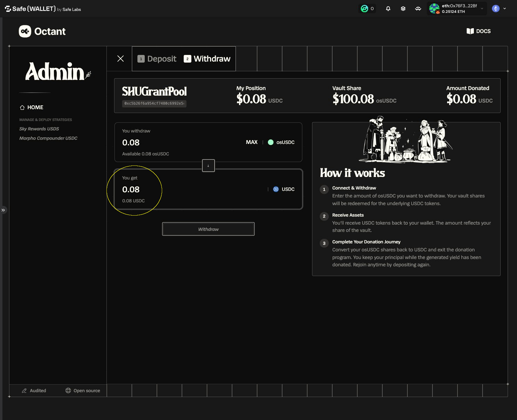This screenshot has height=420, width=517.
Task: Close the panel with the X icon
Action: 120,58
